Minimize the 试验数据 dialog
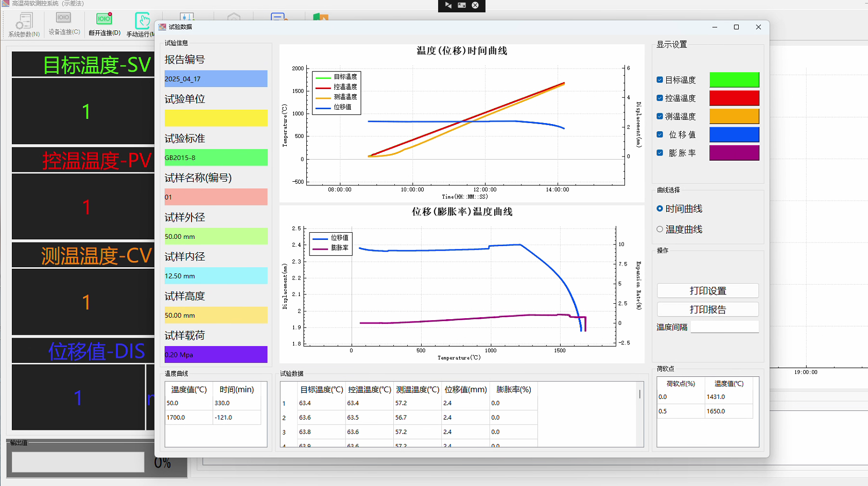The width and height of the screenshot is (868, 486). [715, 27]
